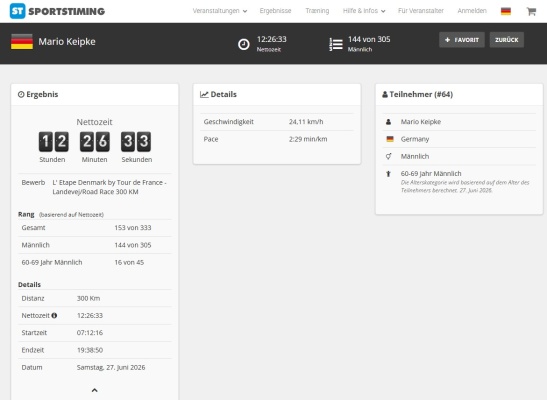Click the 60-69 Jahr Männlich rank row
547x400 pixels.
coord(95,262)
